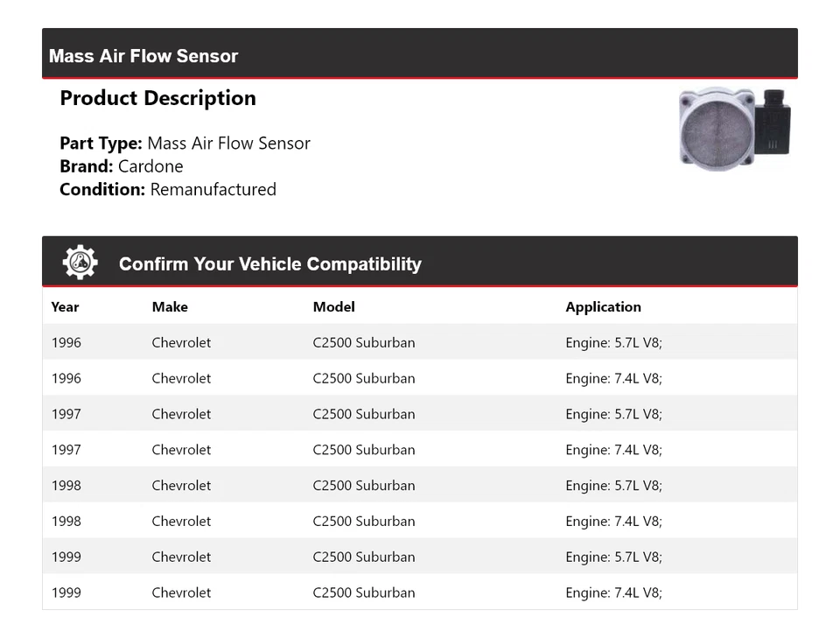Click the Model column header

click(333, 307)
